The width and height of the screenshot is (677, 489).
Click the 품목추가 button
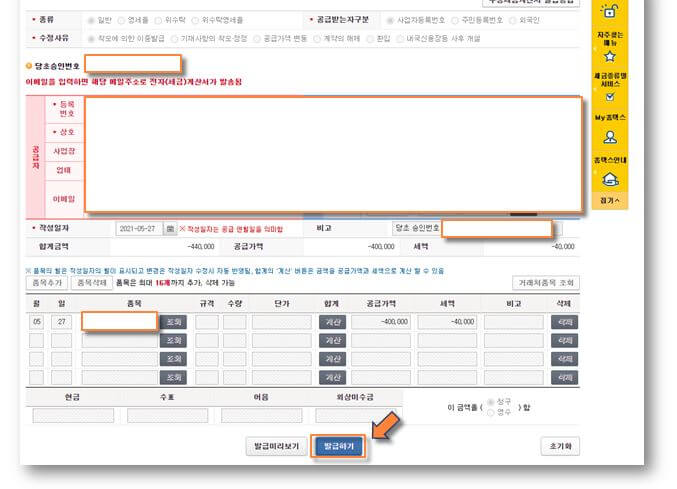click(x=47, y=283)
